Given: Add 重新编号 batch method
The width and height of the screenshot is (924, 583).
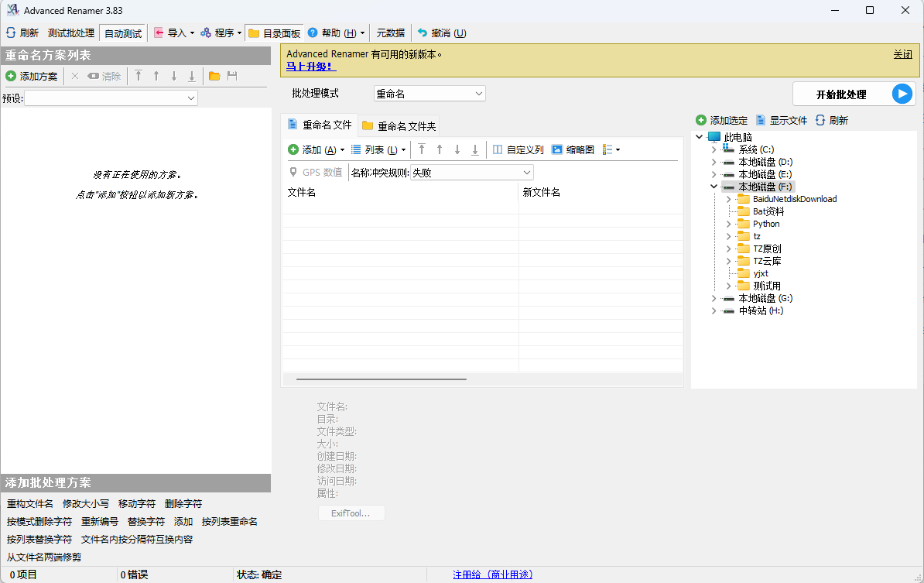Looking at the screenshot, I should tap(100, 522).
